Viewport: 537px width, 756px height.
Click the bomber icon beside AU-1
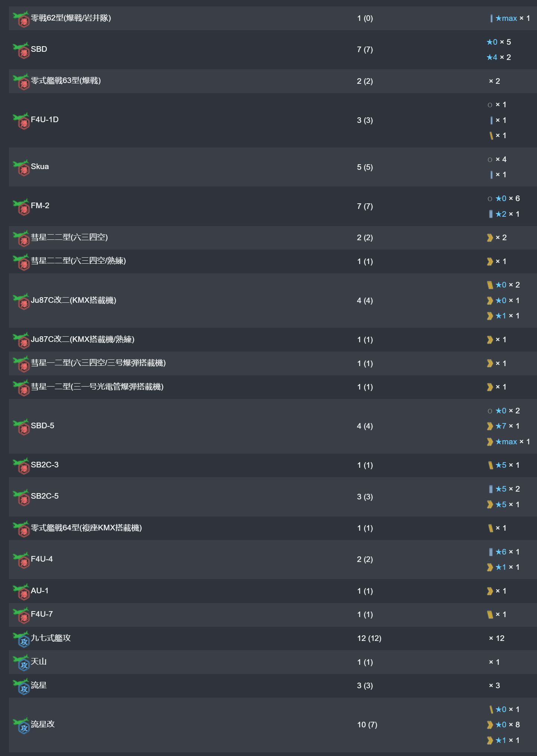coord(21,592)
